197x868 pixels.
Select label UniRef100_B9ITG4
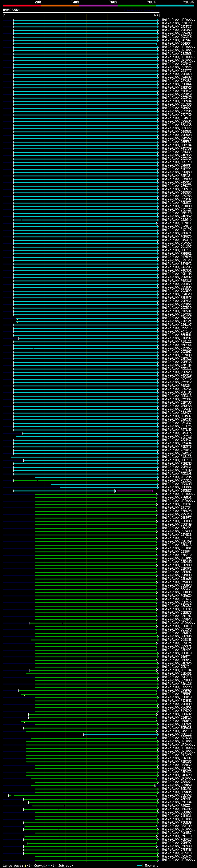(176, 507)
